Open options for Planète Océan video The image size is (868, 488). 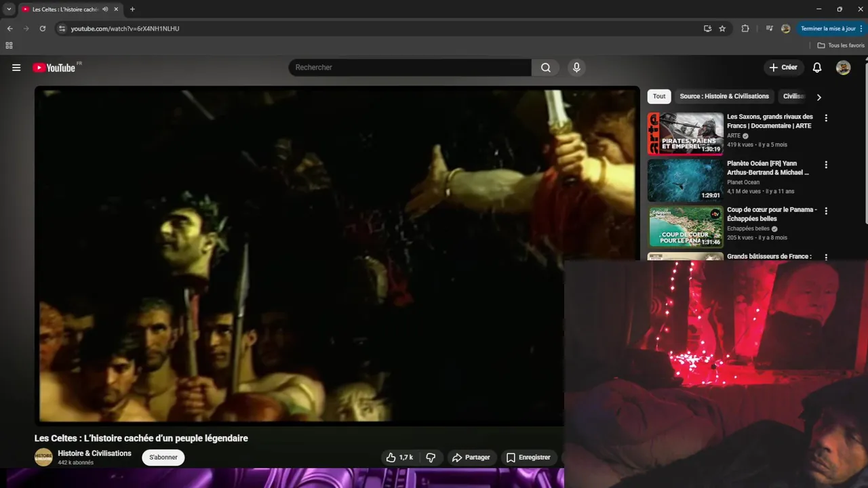tap(826, 165)
